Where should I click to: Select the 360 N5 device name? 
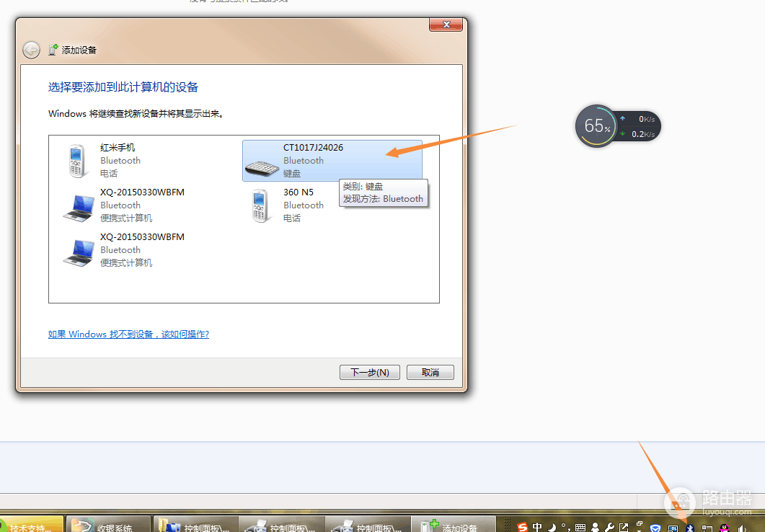(x=299, y=192)
